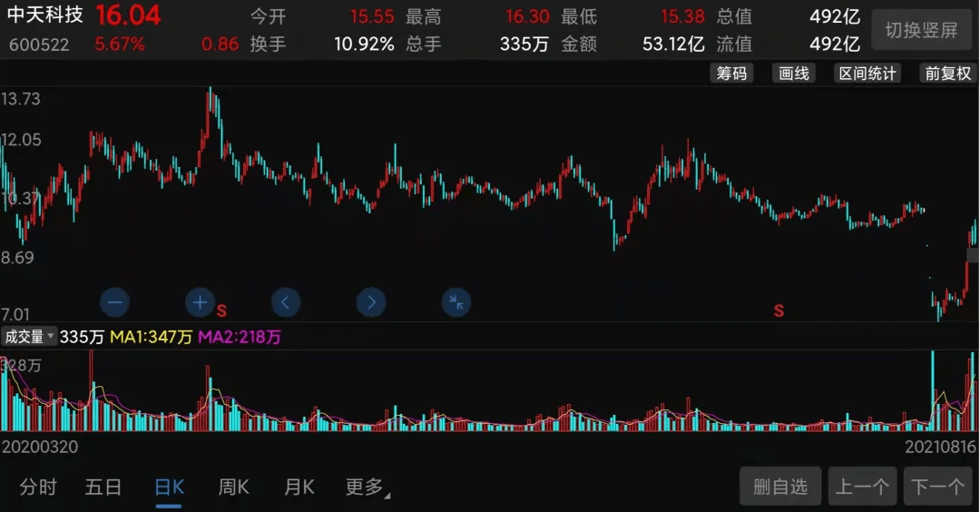Shift chart left with the left arrow icon
The width and height of the screenshot is (980, 512).
286,302
